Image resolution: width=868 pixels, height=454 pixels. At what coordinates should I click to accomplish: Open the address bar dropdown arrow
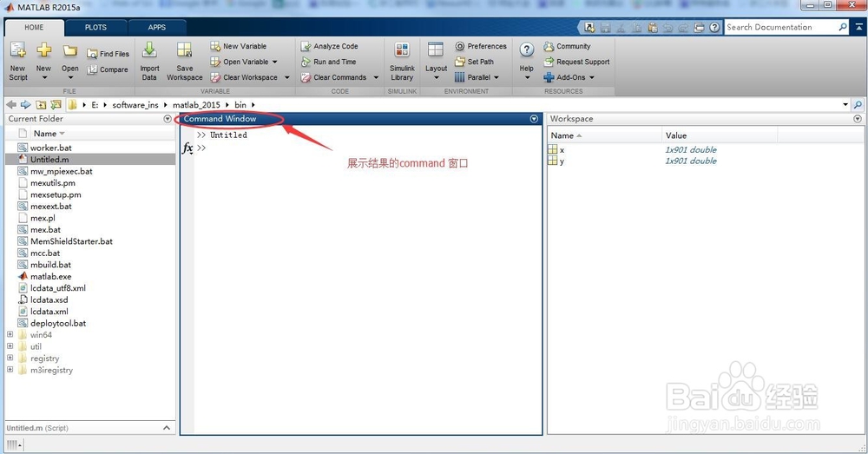point(845,105)
